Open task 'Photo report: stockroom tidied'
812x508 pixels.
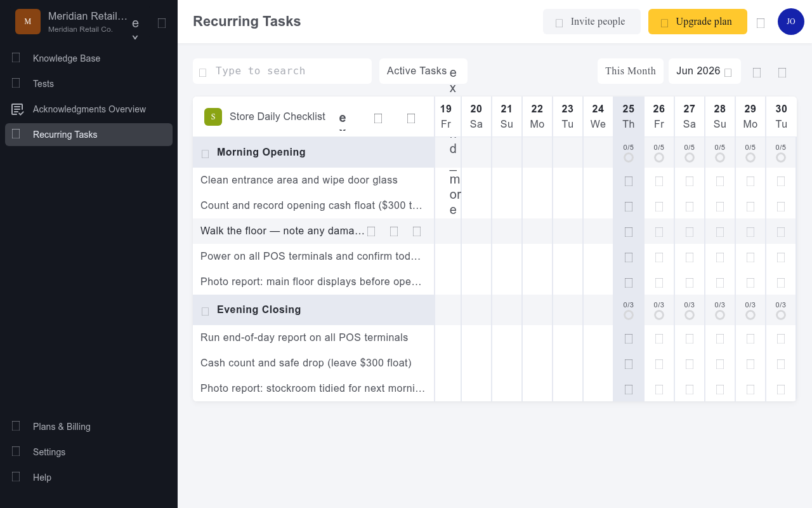313,389
